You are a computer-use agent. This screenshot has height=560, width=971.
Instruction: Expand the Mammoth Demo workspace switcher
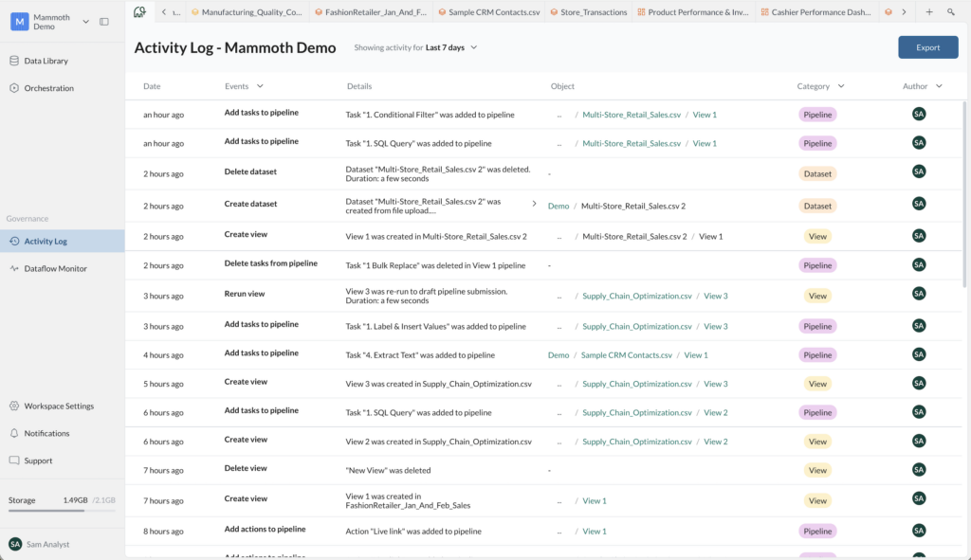[x=86, y=22]
